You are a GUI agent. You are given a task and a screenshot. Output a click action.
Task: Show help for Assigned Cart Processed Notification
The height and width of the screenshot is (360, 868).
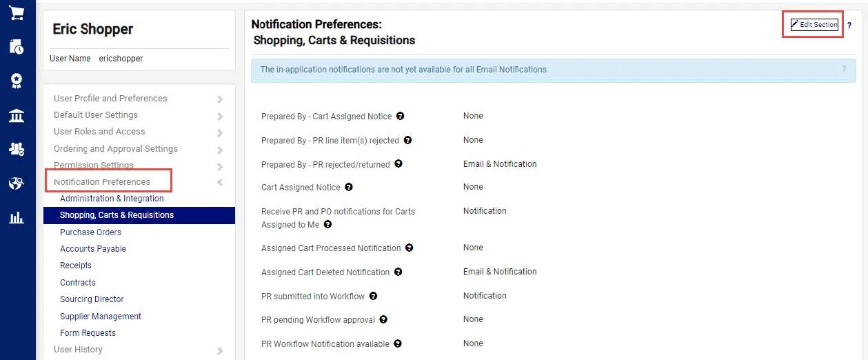click(410, 248)
